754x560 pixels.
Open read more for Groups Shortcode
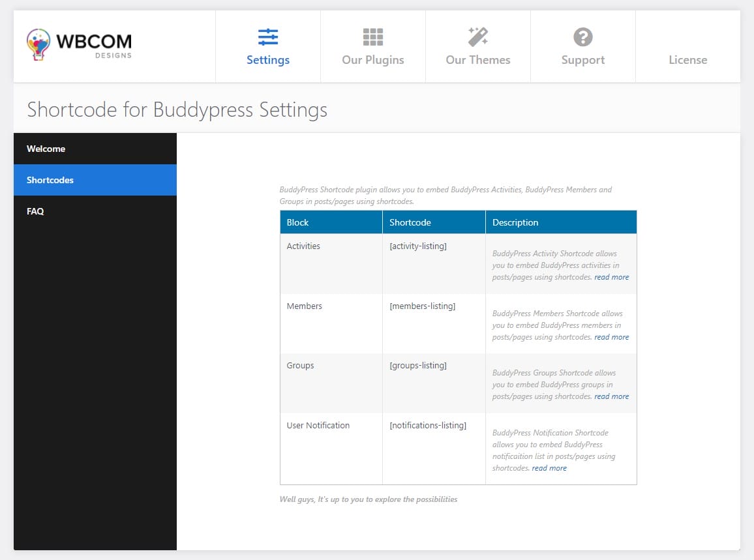click(x=611, y=396)
